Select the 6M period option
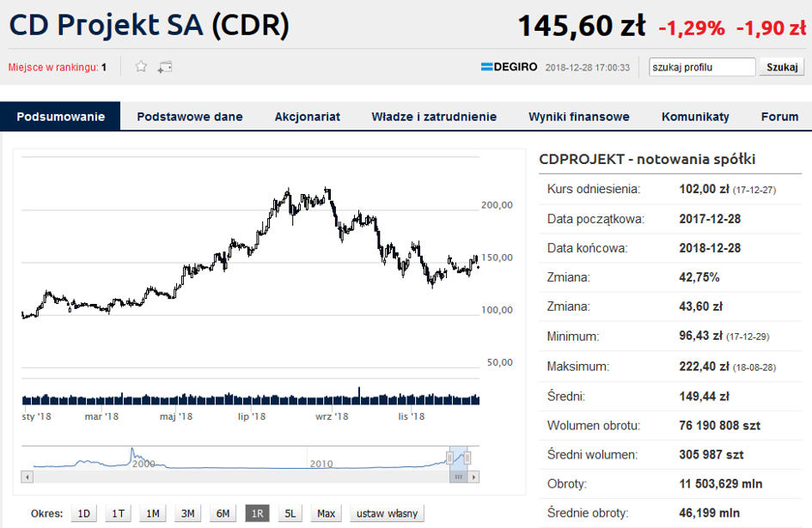This screenshot has width=812, height=528. tap(223, 513)
